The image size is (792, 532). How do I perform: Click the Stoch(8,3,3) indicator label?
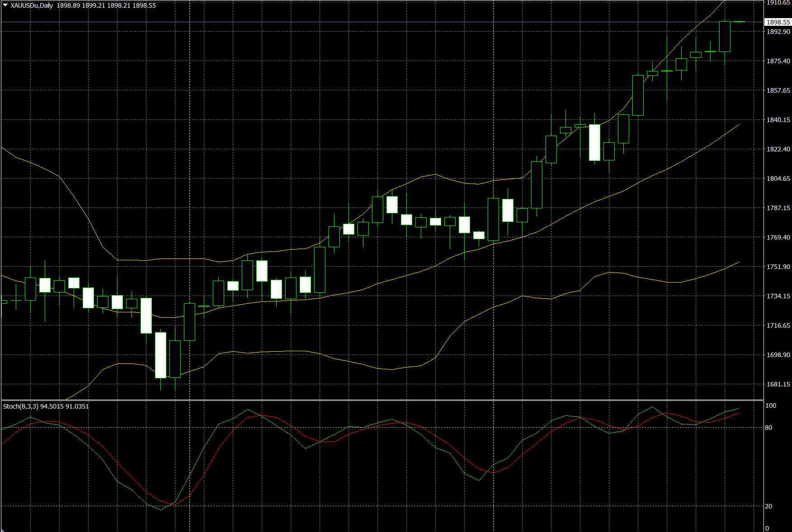click(21, 406)
